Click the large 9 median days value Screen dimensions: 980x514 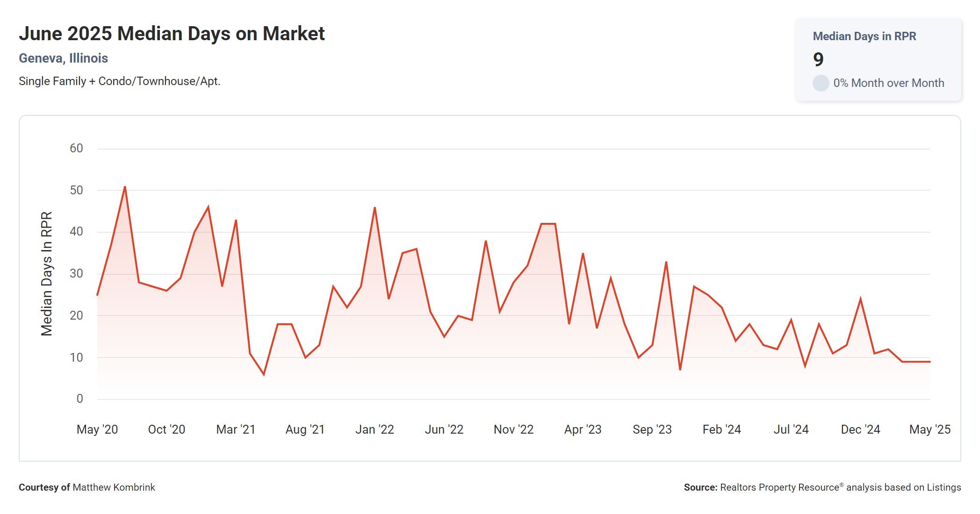point(818,59)
